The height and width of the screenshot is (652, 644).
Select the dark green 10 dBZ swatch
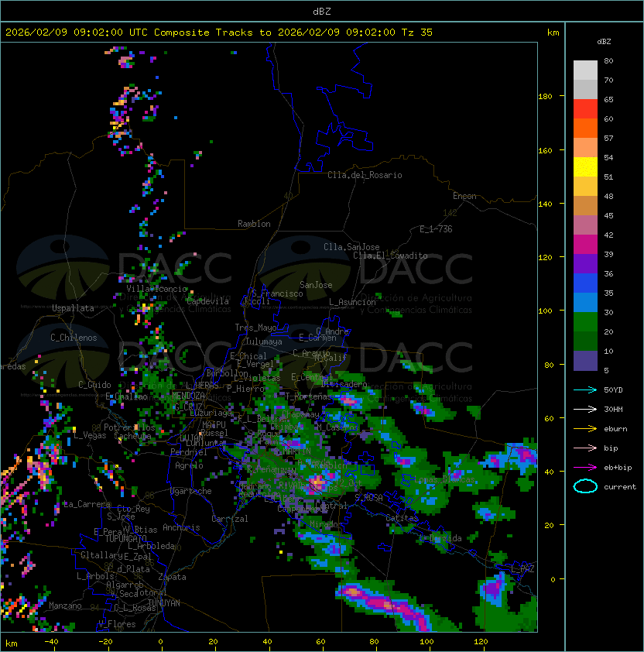[585, 341]
